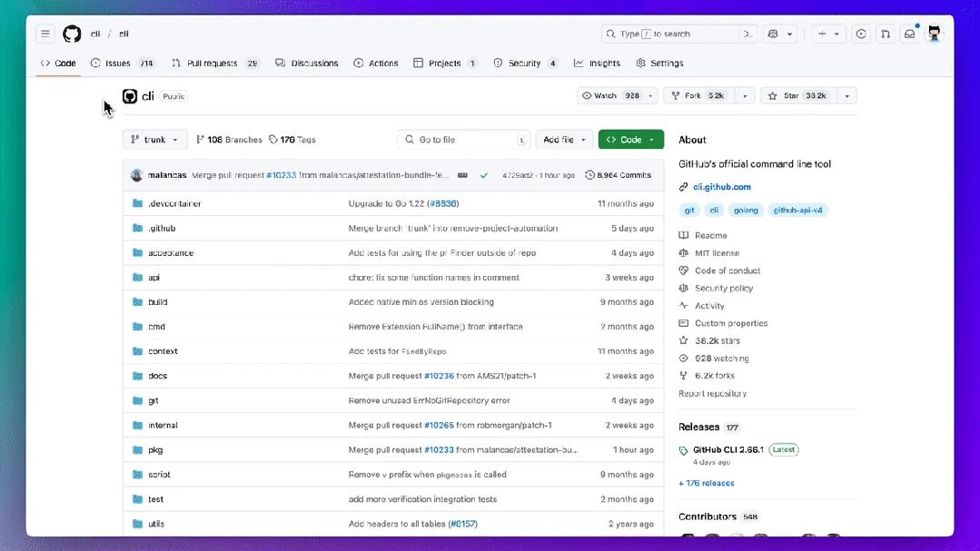
Task: Toggle Watch for the repository
Action: pos(610,95)
